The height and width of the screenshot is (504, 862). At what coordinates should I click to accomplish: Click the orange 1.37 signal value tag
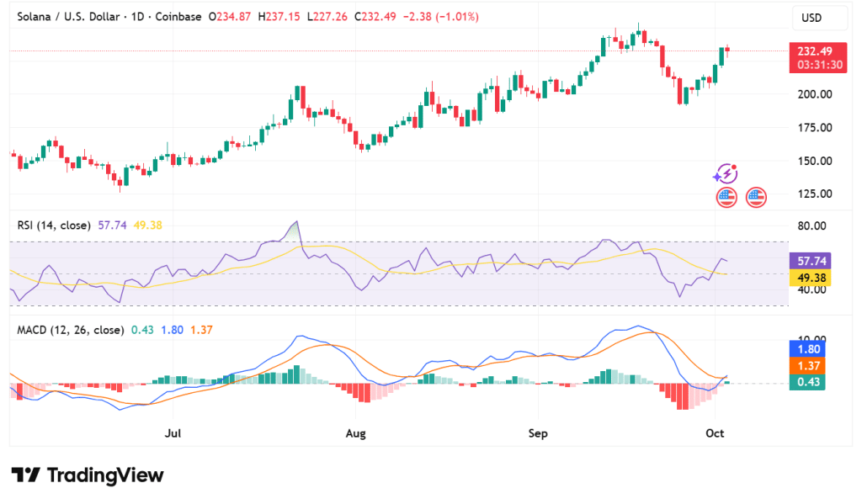coord(814,365)
